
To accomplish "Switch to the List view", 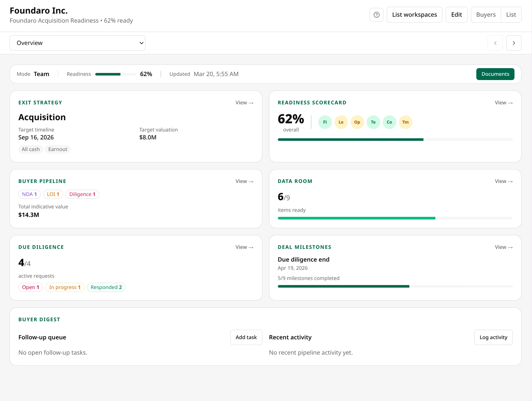I will coord(511,14).
